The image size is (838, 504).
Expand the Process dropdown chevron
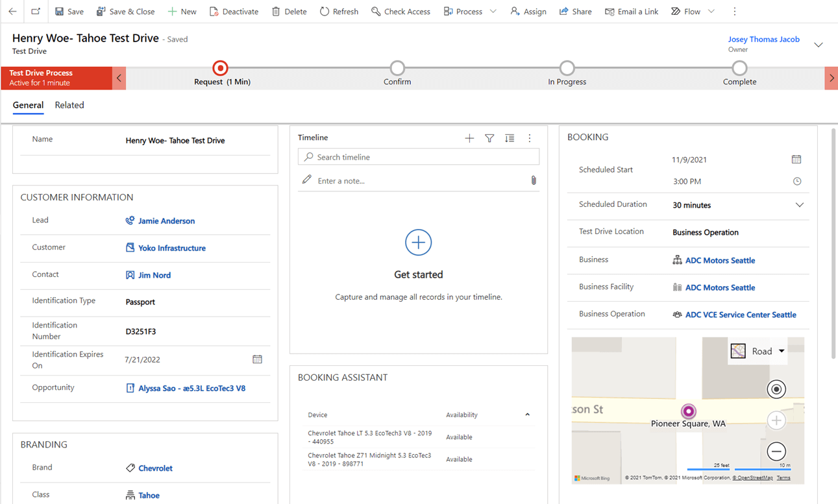click(x=492, y=11)
